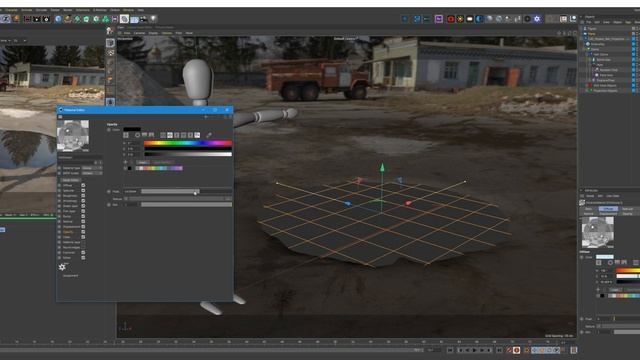Toggle the Normal channel checkbox

pos(83,222)
